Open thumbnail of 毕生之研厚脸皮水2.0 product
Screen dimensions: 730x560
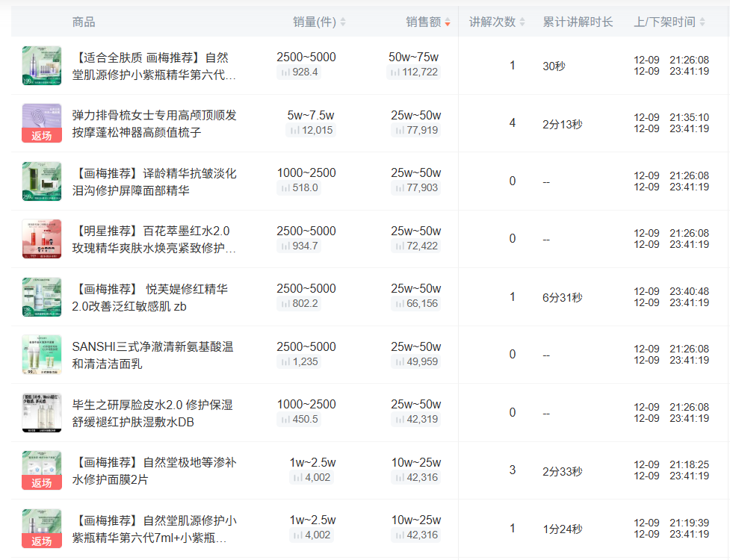tap(42, 413)
